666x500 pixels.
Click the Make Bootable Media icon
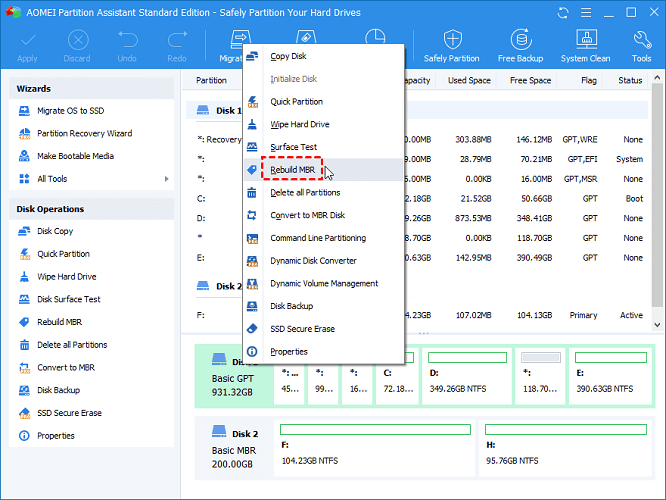[x=24, y=156]
